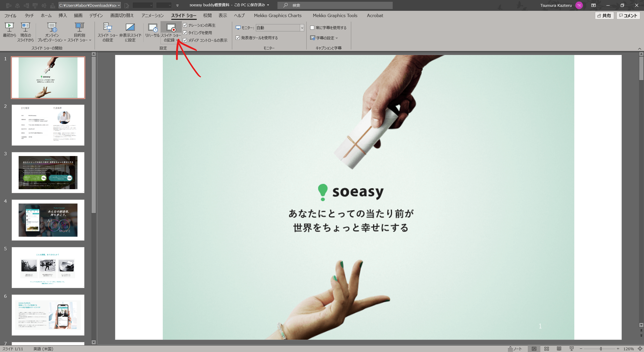Switch to the デザイン (Design) tab
This screenshot has width=644, height=352.
pos(96,16)
